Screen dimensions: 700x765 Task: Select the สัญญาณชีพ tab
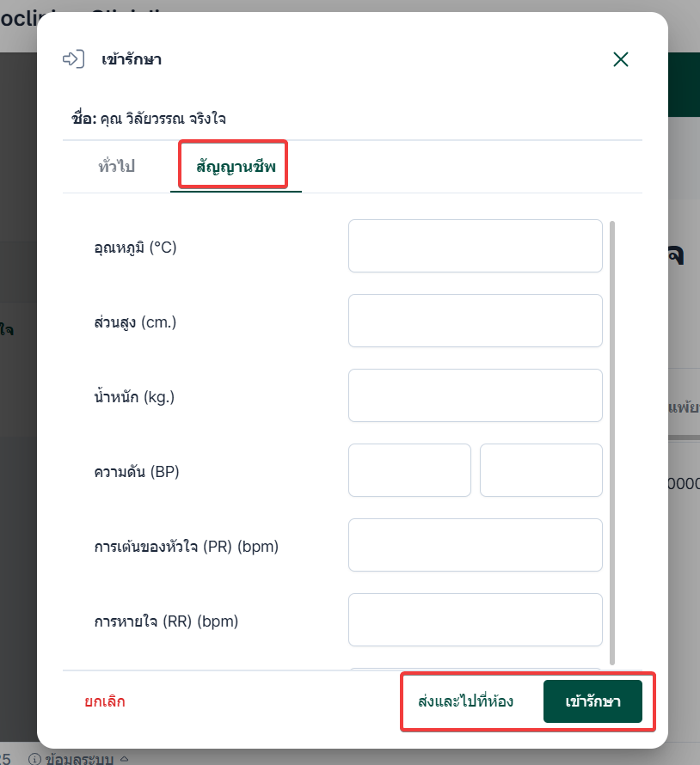click(236, 166)
